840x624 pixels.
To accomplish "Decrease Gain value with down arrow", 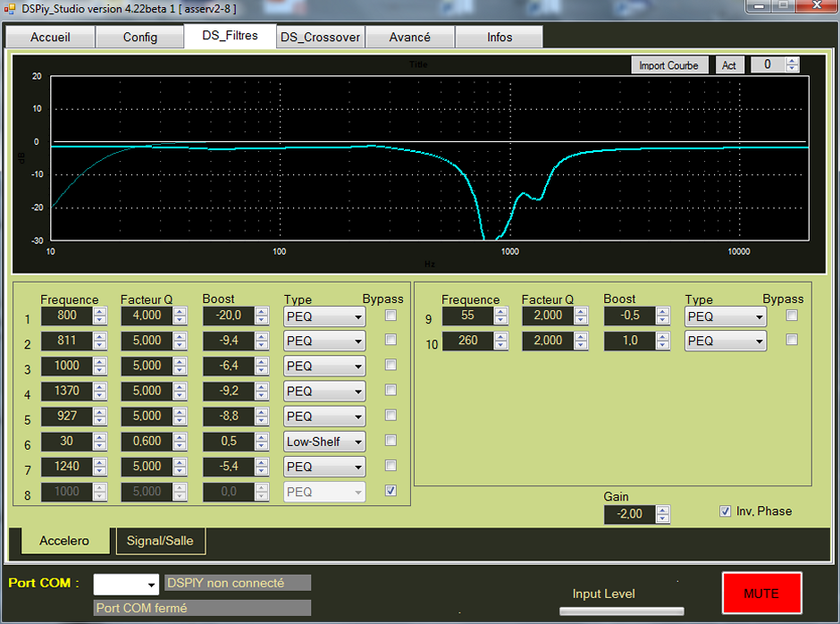I will tap(662, 519).
